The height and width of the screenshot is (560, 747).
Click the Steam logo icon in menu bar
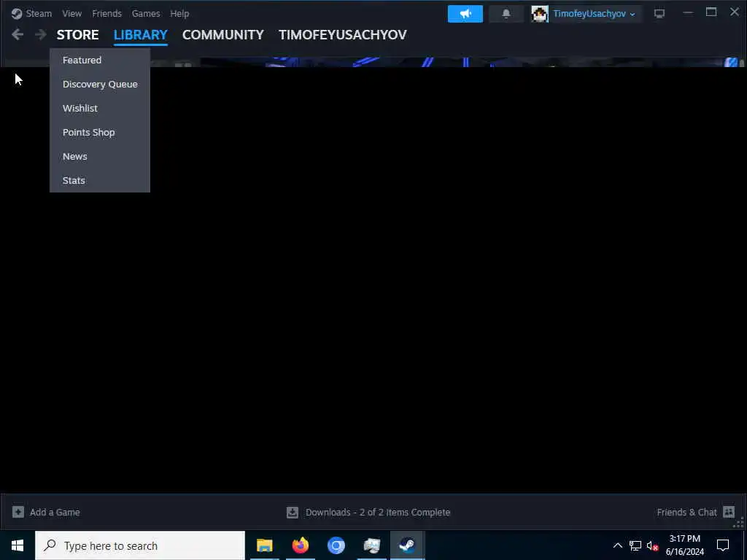pyautogui.click(x=17, y=13)
